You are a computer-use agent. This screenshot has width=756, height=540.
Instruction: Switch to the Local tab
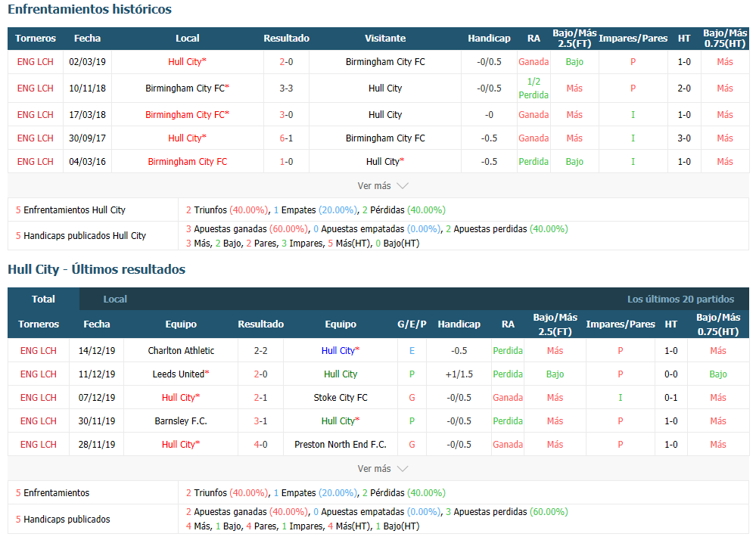115,299
